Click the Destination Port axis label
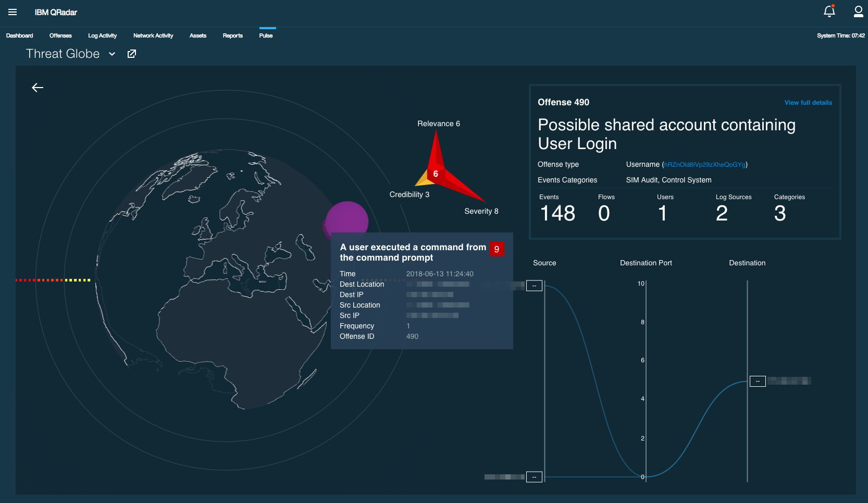Viewport: 868px width, 503px height. [646, 263]
